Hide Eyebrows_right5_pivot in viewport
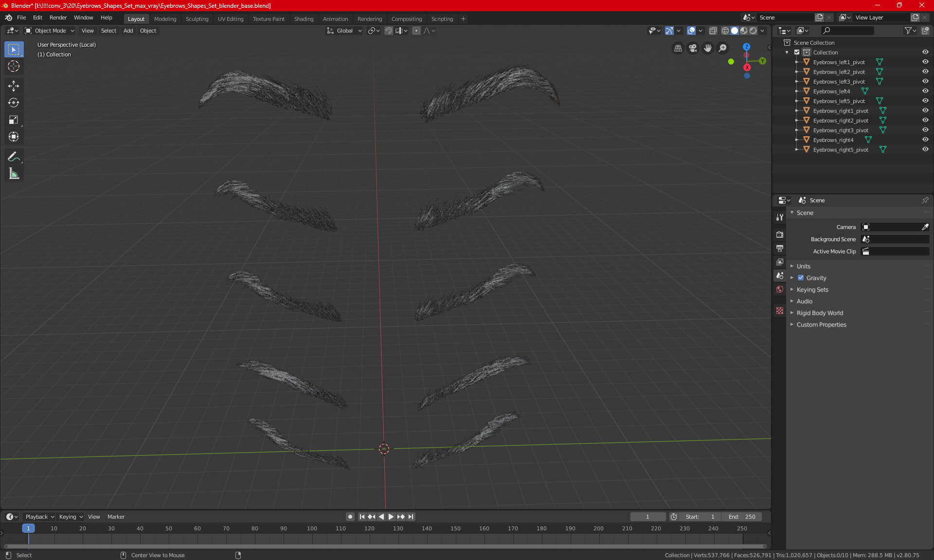This screenshot has width=934, height=560. point(925,150)
